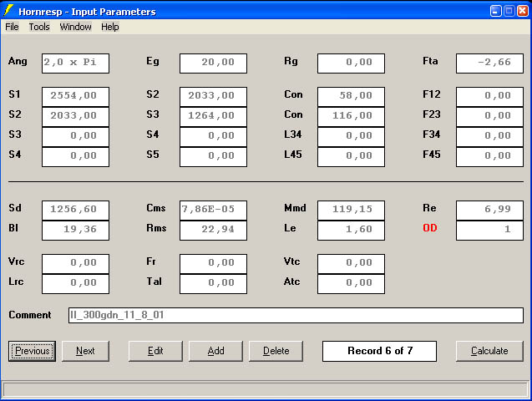Click the Fta field showing -2,66

click(x=489, y=63)
